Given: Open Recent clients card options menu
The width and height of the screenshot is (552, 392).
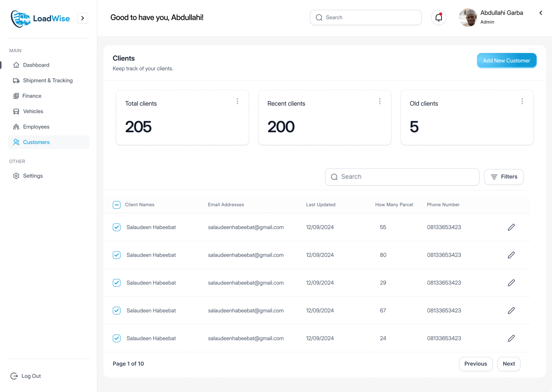Looking at the screenshot, I should tap(380, 101).
